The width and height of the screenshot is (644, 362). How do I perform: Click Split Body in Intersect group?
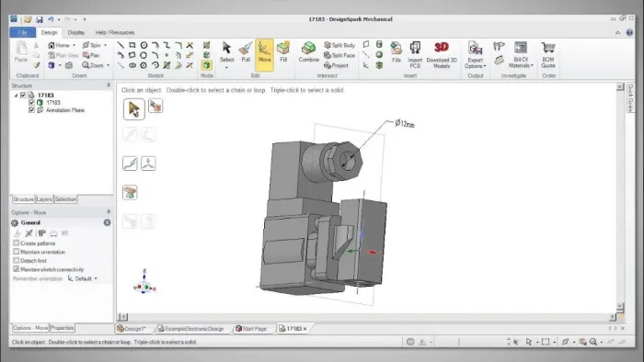[x=339, y=45]
